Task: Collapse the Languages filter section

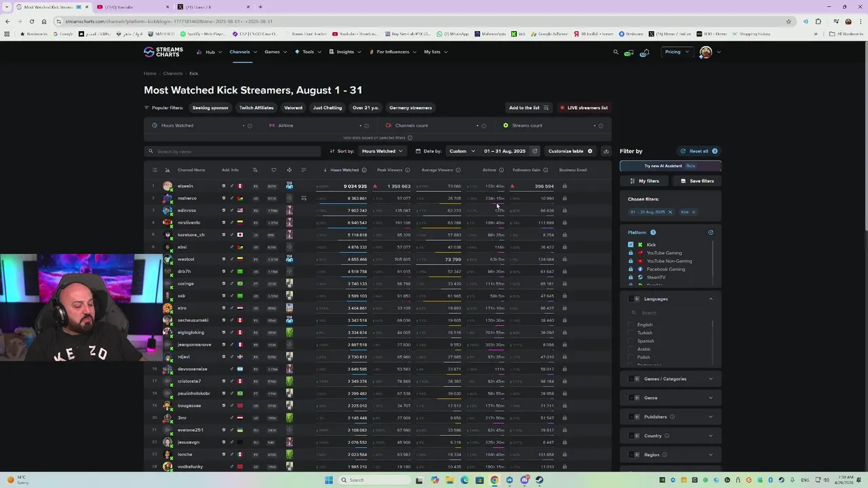Action: pos(711,299)
